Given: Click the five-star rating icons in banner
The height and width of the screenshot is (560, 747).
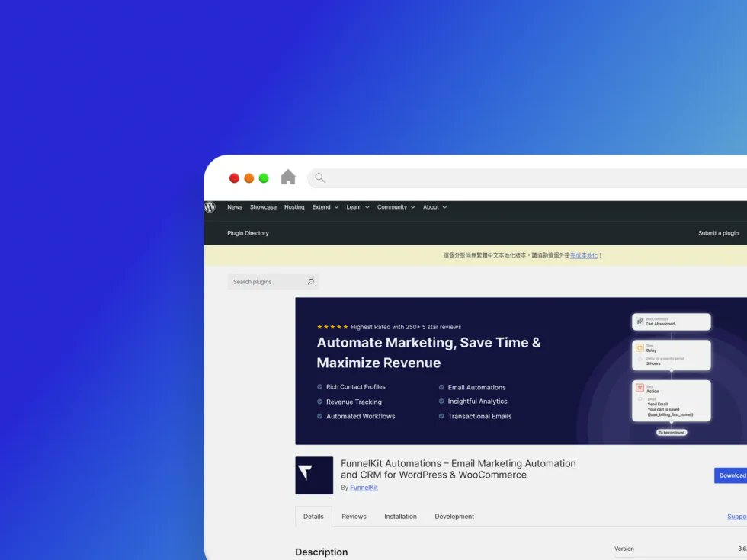Looking at the screenshot, I should [332, 327].
